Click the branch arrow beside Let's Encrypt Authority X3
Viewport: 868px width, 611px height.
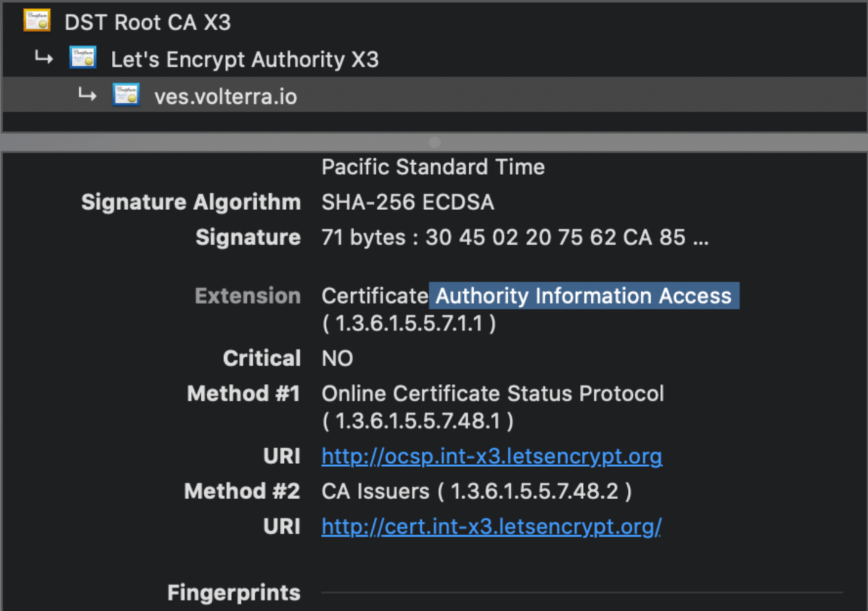tap(43, 57)
